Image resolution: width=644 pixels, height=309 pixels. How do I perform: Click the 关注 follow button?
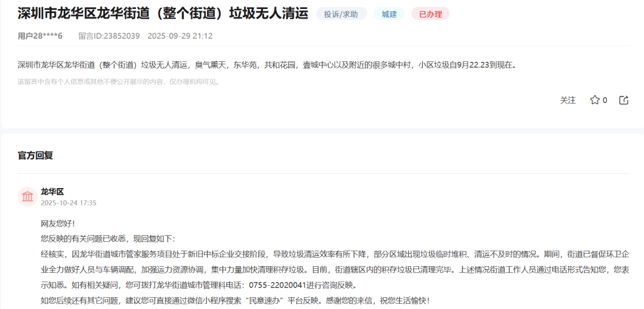pyautogui.click(x=568, y=100)
